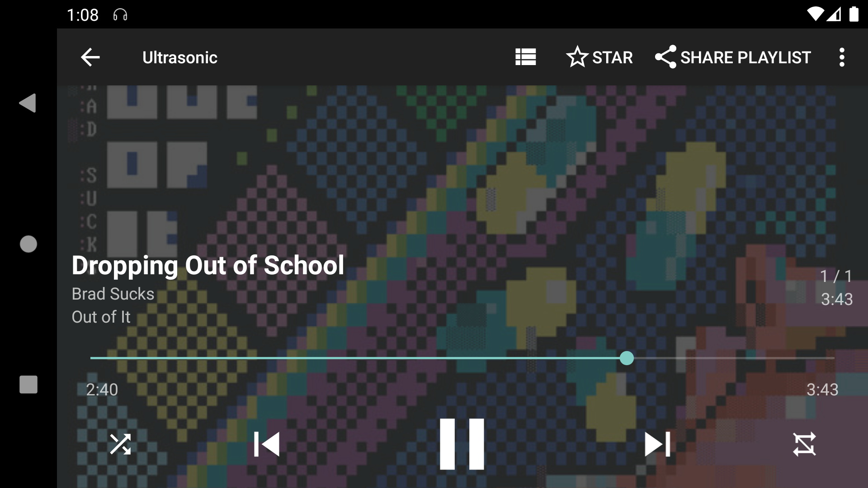Tap the album cover art background
868x488 pixels.
pyautogui.click(x=452, y=181)
